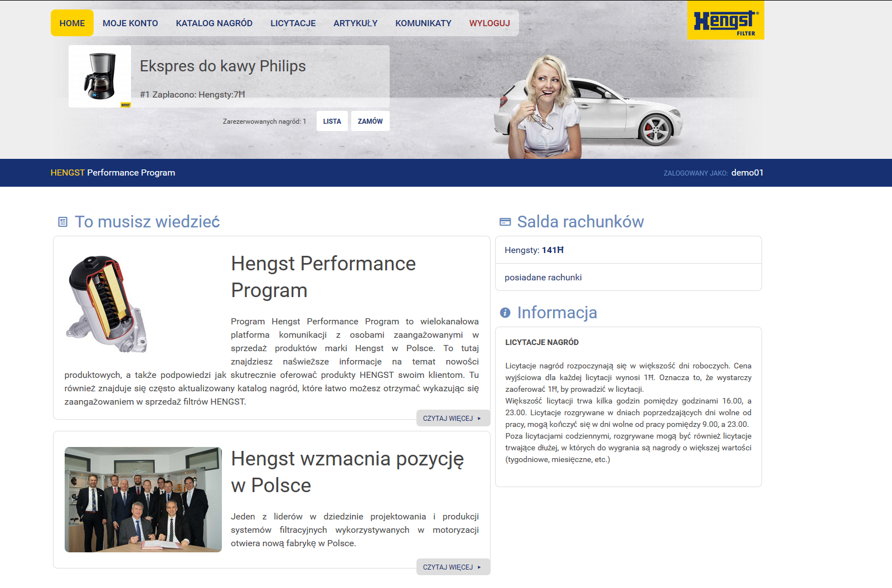
Task: Open the Home menu item
Action: coord(72,23)
